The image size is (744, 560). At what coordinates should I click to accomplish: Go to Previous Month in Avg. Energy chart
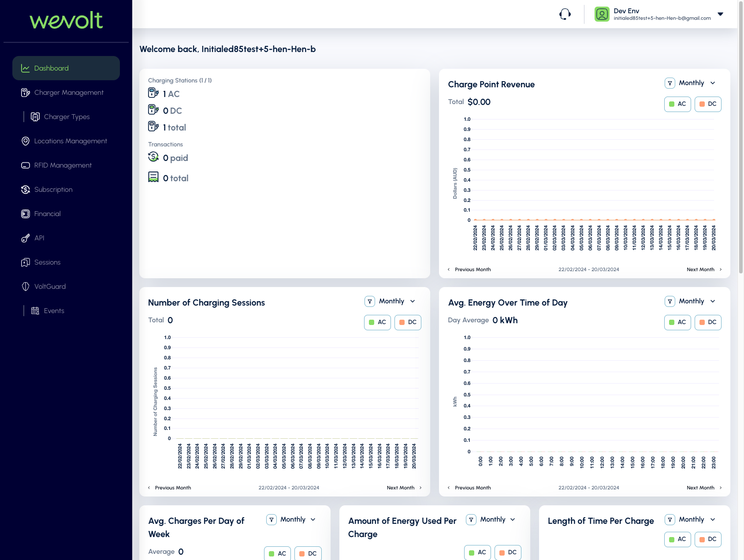coord(469,488)
